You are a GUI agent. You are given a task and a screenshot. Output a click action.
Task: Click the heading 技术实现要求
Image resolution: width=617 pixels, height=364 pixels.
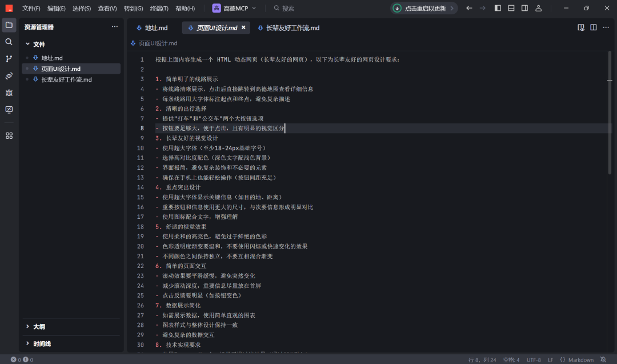pos(183,345)
